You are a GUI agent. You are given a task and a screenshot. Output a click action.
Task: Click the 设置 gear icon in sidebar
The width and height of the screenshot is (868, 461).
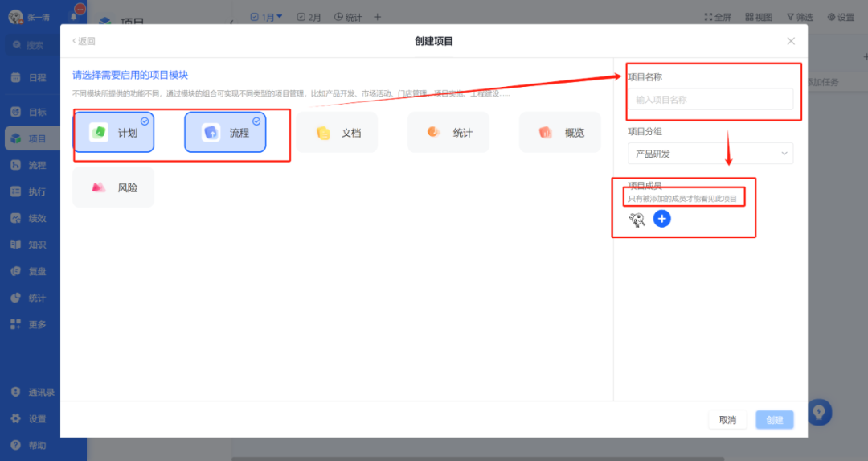pos(15,418)
